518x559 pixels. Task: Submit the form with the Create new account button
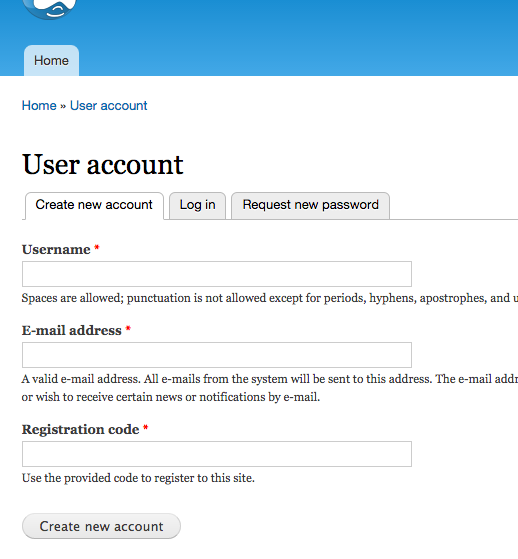tap(101, 526)
